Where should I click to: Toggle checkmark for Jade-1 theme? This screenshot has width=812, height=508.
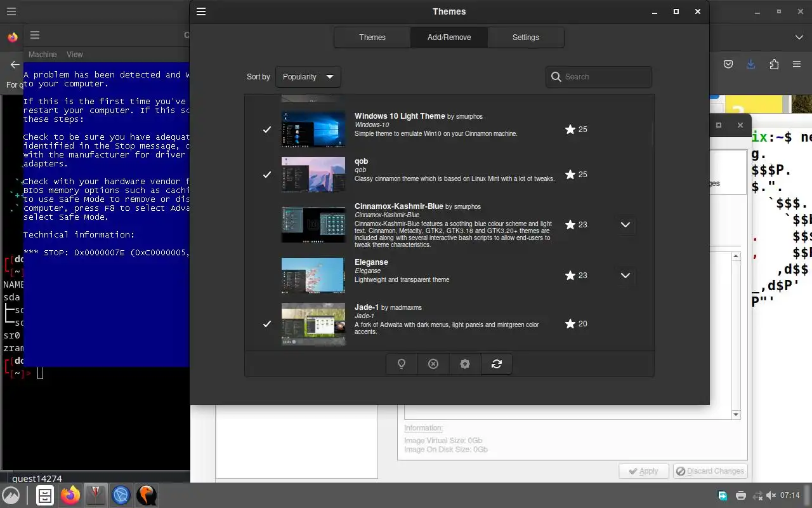[x=267, y=324]
